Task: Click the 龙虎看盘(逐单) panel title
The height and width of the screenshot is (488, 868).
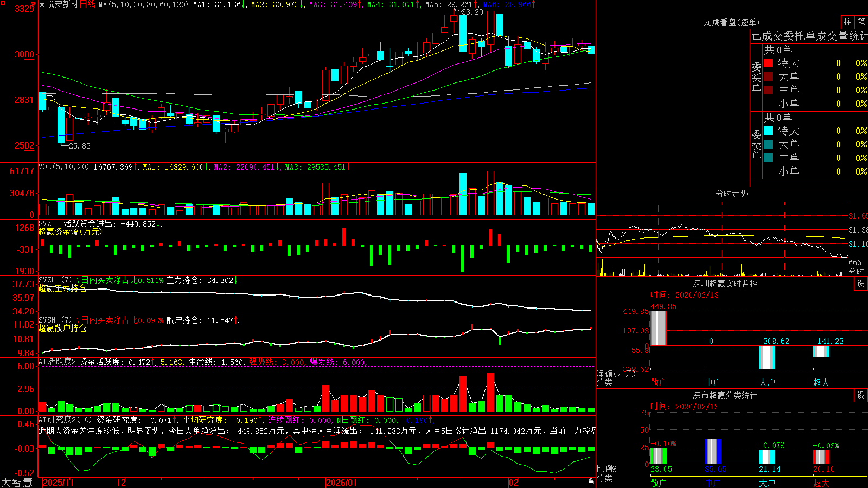Action: (x=731, y=22)
